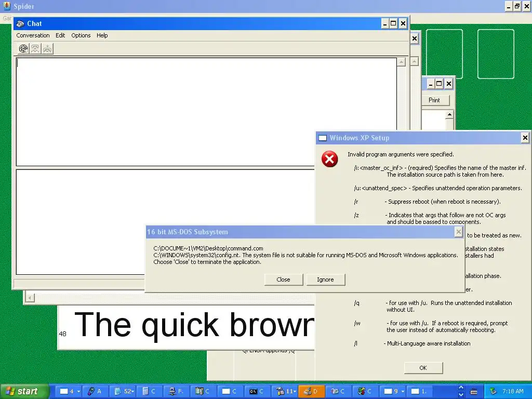Screen dimensions: 532x399
Task: Open the Options menu in Chat
Action: pos(81,35)
